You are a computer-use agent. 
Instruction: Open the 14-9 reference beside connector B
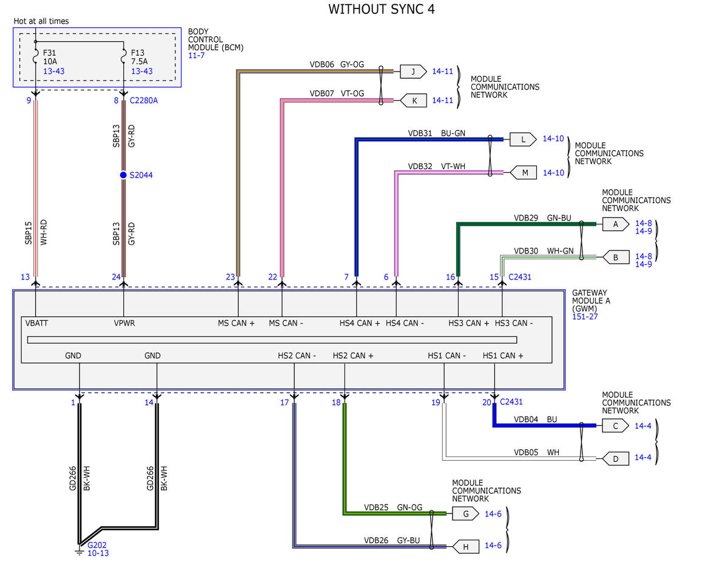643,264
